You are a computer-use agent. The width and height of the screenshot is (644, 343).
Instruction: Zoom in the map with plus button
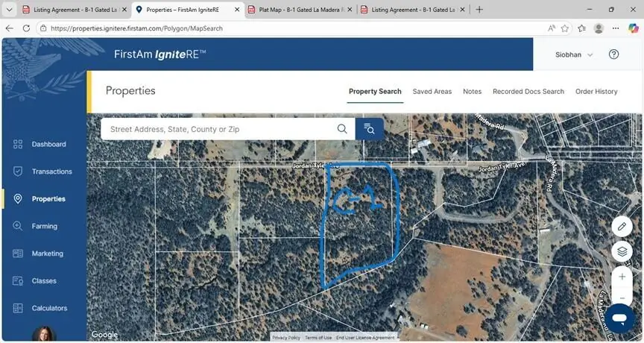[622, 277]
